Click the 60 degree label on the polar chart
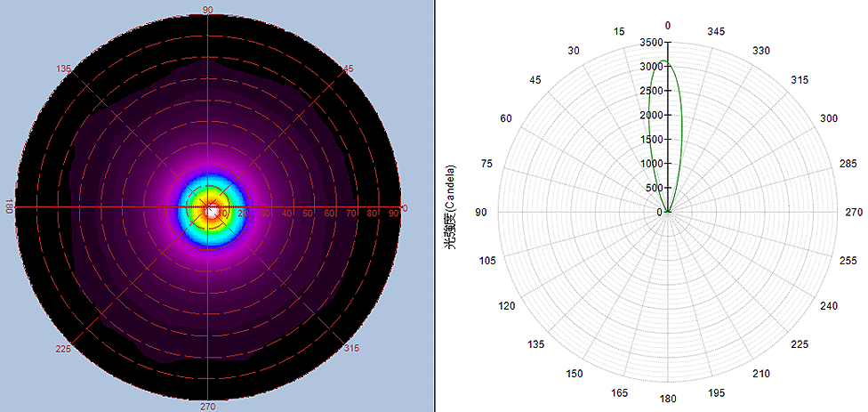Viewport: 868px width, 412px height. point(507,118)
